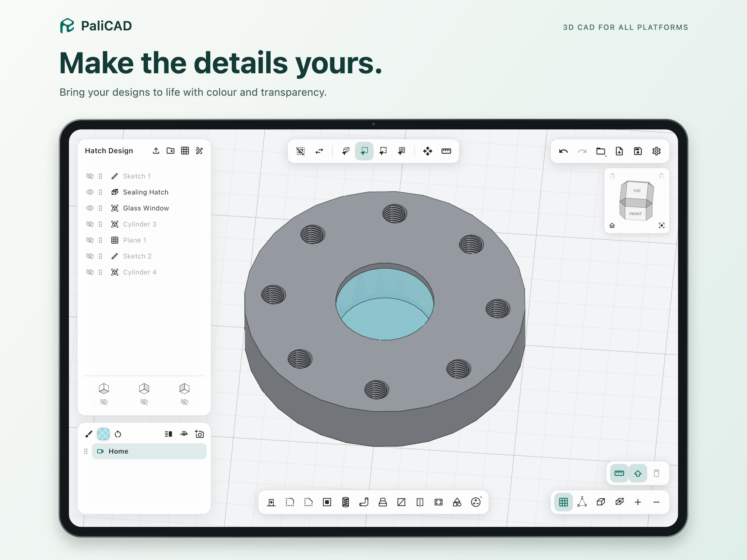The width and height of the screenshot is (747, 560).
Task: Select the paint brush tool
Action: click(x=89, y=434)
